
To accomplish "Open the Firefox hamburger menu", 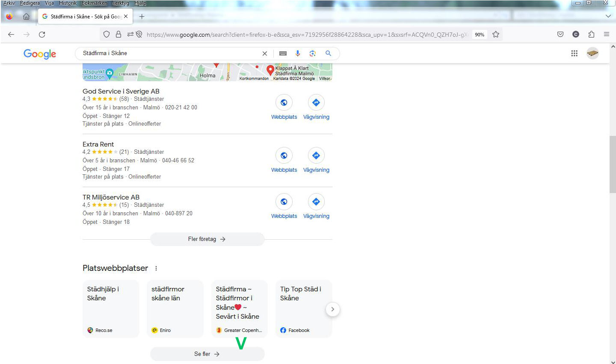I will 607,35.
